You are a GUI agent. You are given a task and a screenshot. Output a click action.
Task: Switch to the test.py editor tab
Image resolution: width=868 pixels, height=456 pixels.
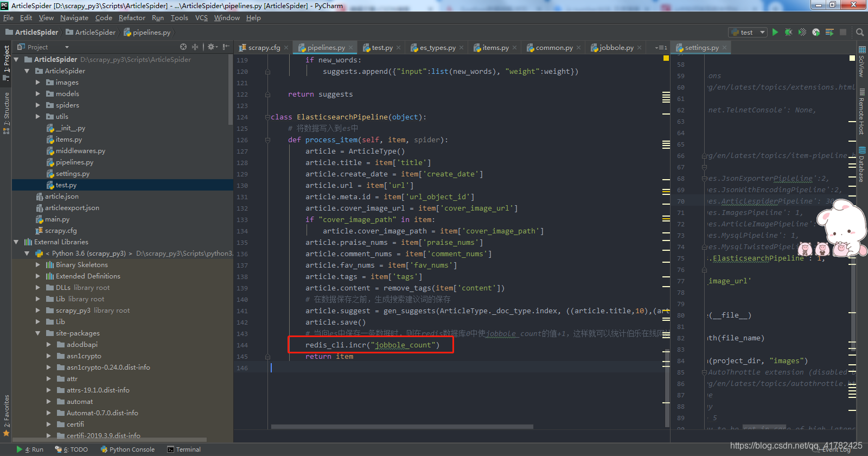(382, 48)
